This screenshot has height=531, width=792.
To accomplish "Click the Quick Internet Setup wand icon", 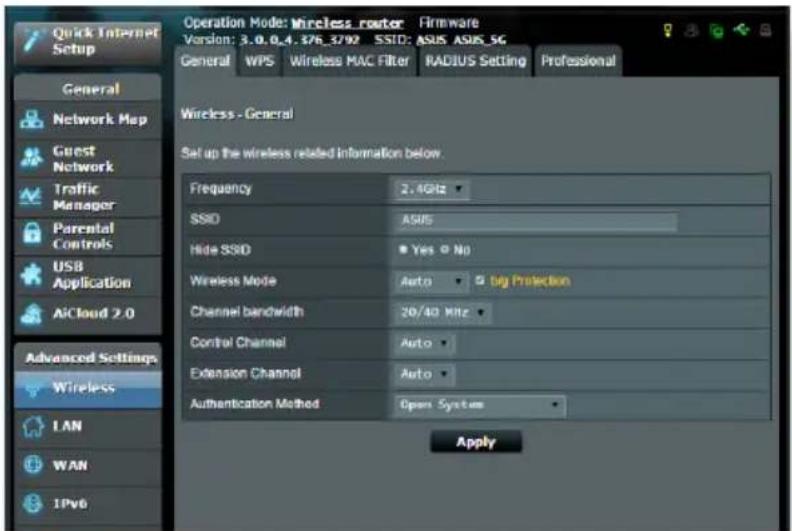I will (x=33, y=41).
